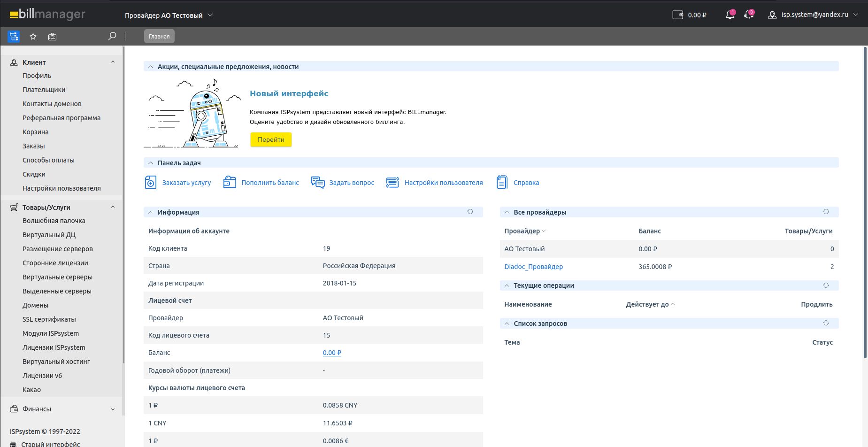The image size is (868, 447).
Task: Click the Клиент section person icon
Action: [x=14, y=62]
